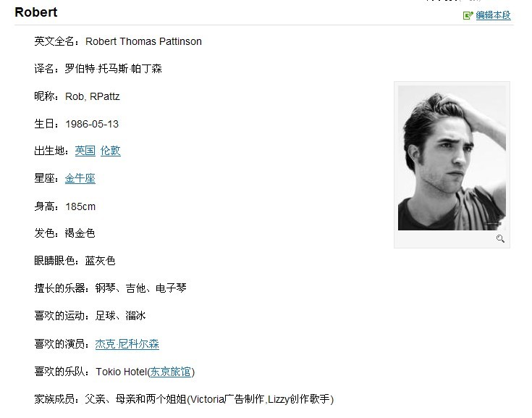Click the 185cm height value
Screen dimensions: 532x418
click(80, 206)
